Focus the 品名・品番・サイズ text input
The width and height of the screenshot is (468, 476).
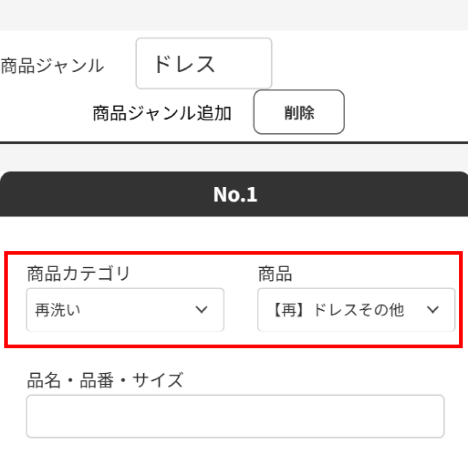235,416
